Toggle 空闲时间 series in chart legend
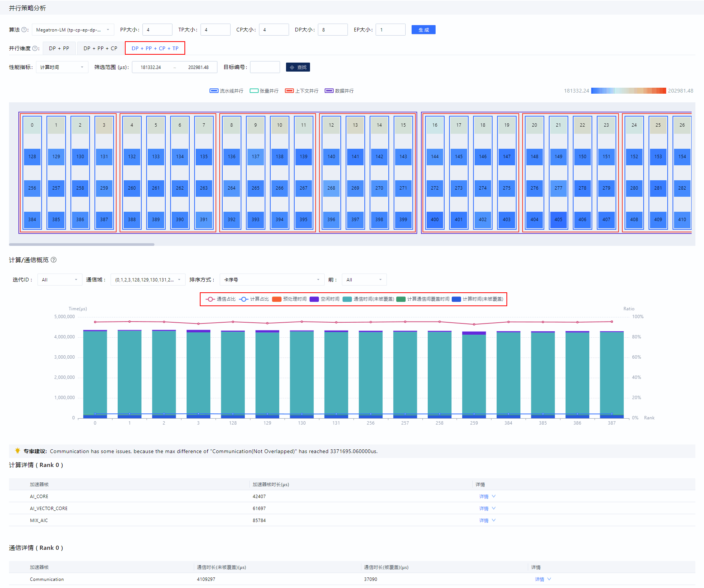This screenshot has height=588, width=704. click(325, 299)
